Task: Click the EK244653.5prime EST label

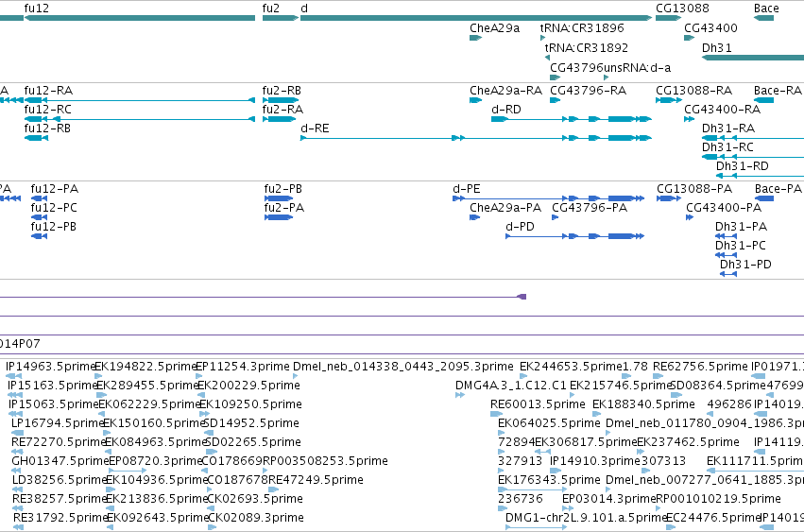Action: click(571, 367)
